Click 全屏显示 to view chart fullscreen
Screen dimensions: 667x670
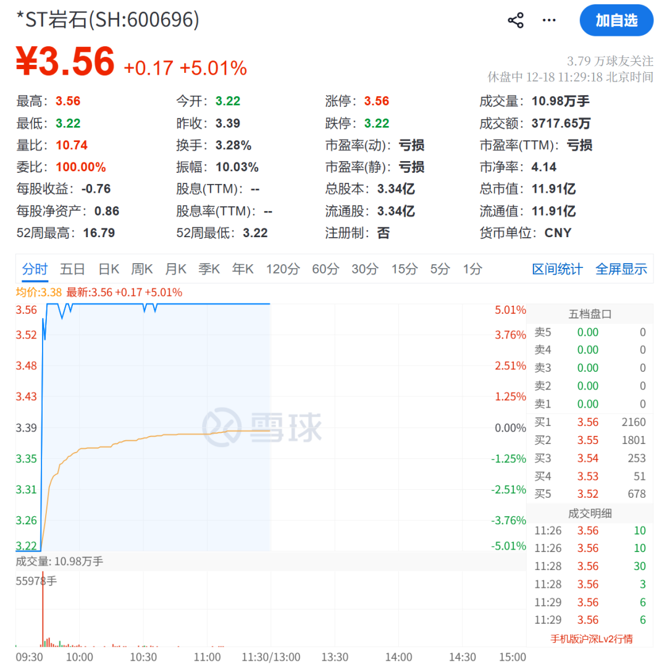tap(621, 269)
